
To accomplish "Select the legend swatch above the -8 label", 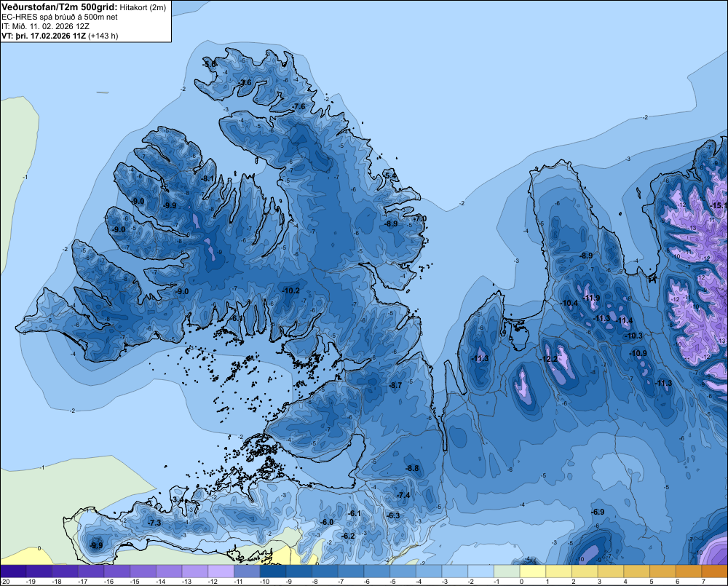I will [x=325, y=571].
